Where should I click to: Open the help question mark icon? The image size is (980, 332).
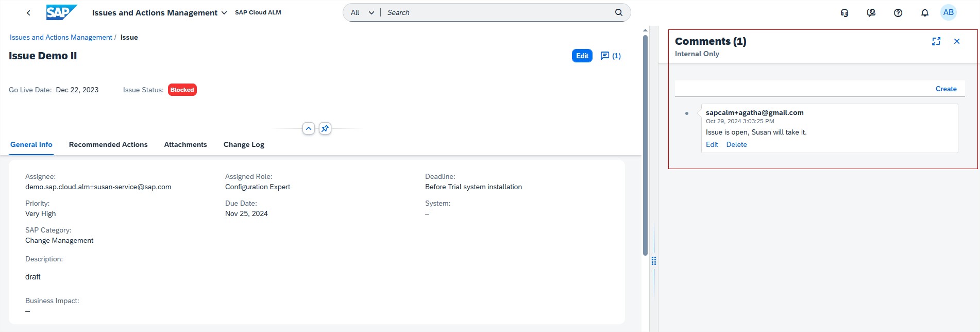[898, 13]
